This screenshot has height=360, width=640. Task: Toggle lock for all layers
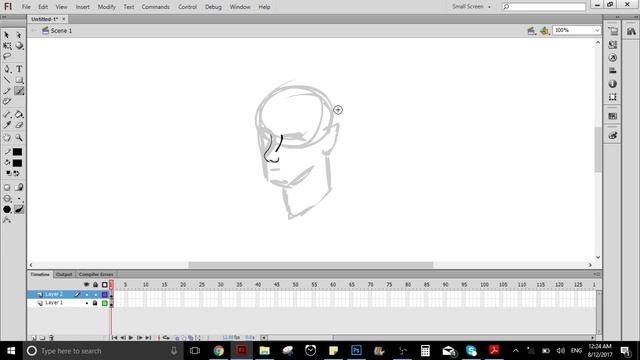coord(96,284)
